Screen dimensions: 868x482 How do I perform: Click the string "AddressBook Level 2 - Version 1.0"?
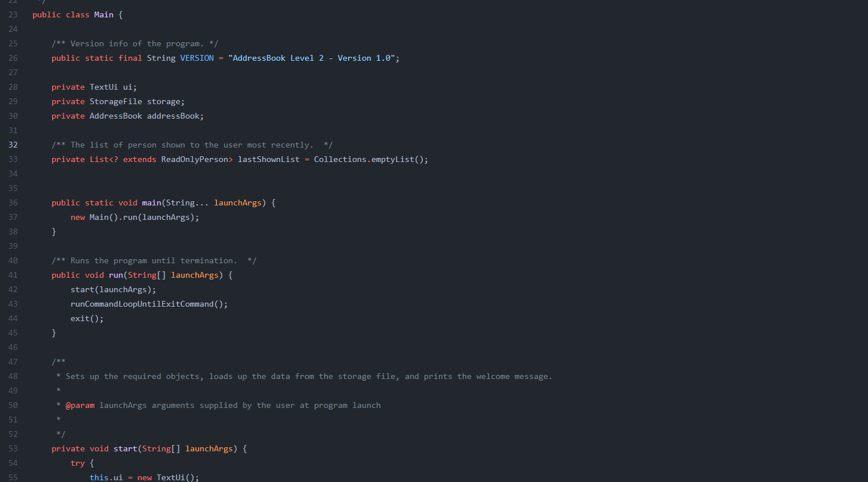point(312,58)
